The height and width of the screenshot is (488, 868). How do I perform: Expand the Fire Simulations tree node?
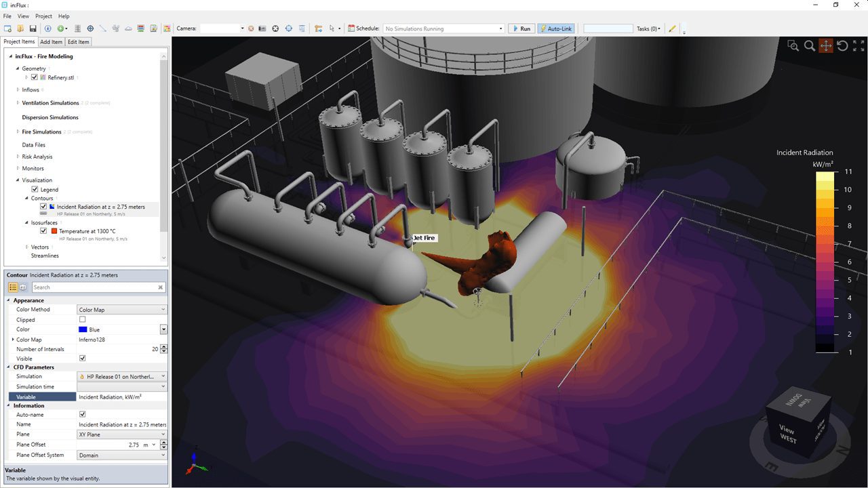click(18, 132)
